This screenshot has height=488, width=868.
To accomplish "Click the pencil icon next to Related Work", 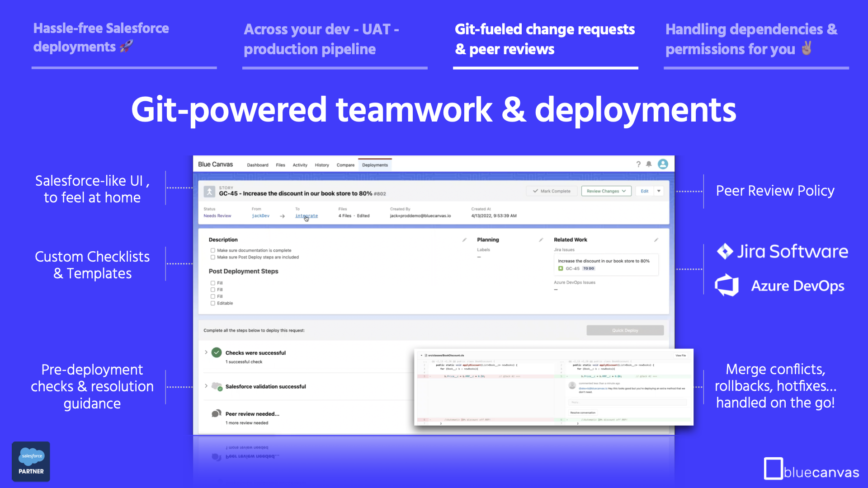I will coord(656,239).
